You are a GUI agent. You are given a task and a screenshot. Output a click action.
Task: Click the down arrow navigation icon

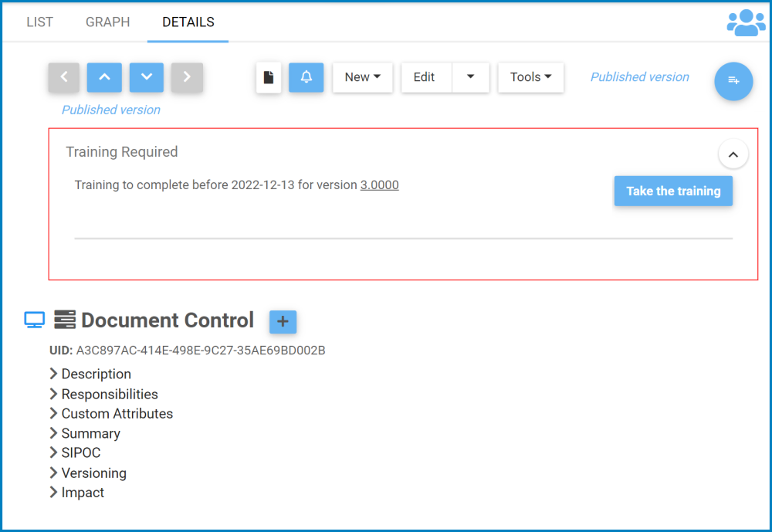pyautogui.click(x=146, y=77)
